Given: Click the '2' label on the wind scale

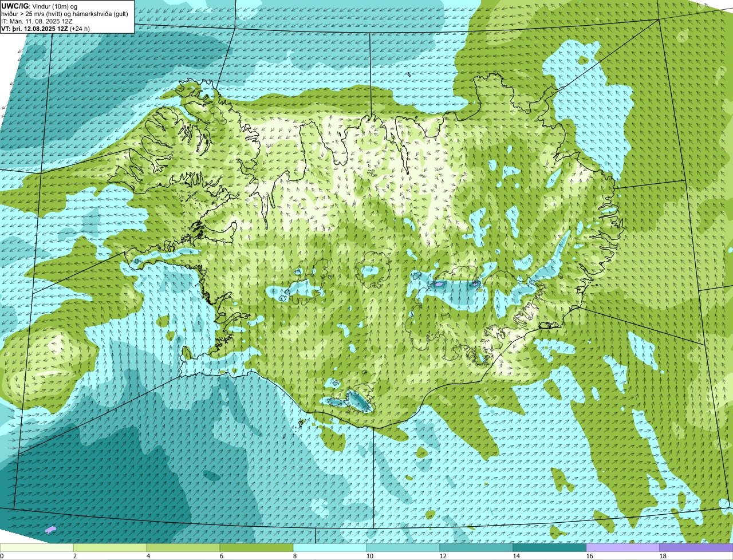Looking at the screenshot, I should coord(75,556).
